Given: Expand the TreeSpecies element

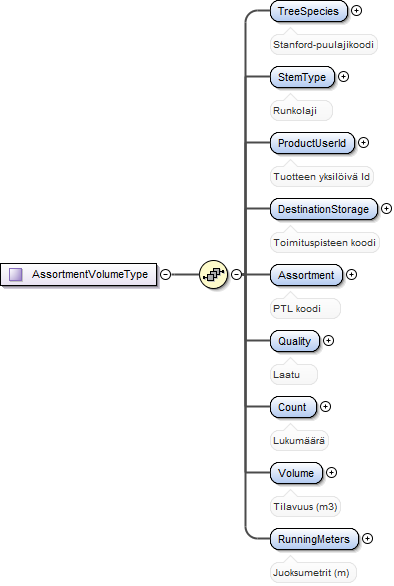Looking at the screenshot, I should click(x=357, y=10).
